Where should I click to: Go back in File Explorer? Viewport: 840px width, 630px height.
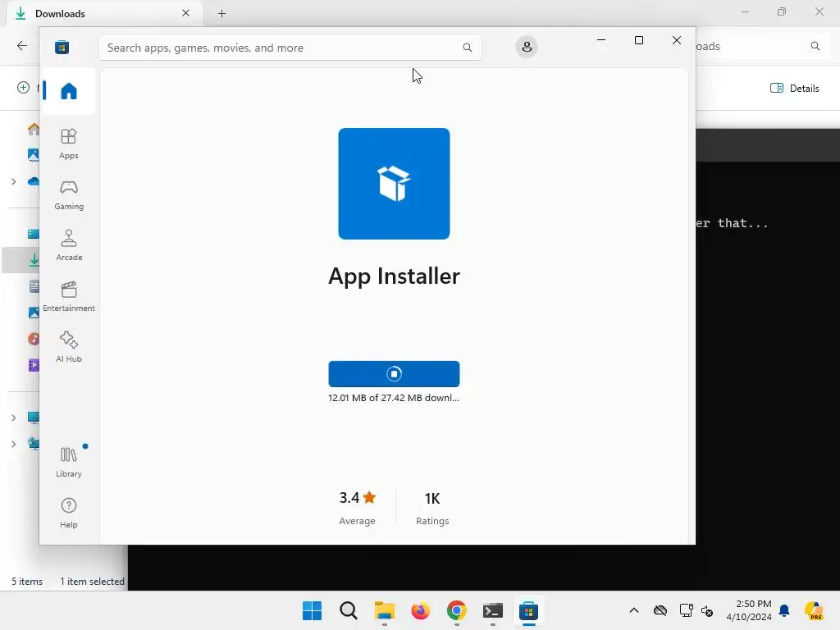click(x=22, y=46)
